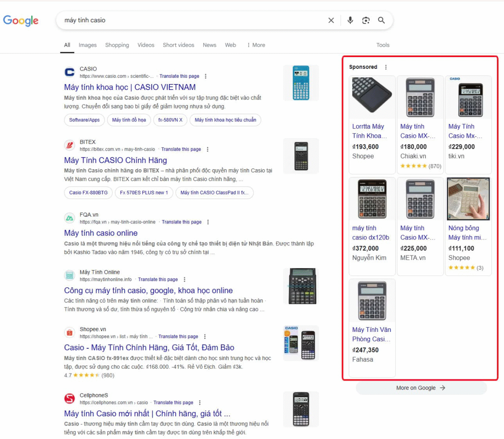504x439 pixels.
Task: Click 'Máy tính CASIO ClassPad II fx...' chip
Action: 215,193
